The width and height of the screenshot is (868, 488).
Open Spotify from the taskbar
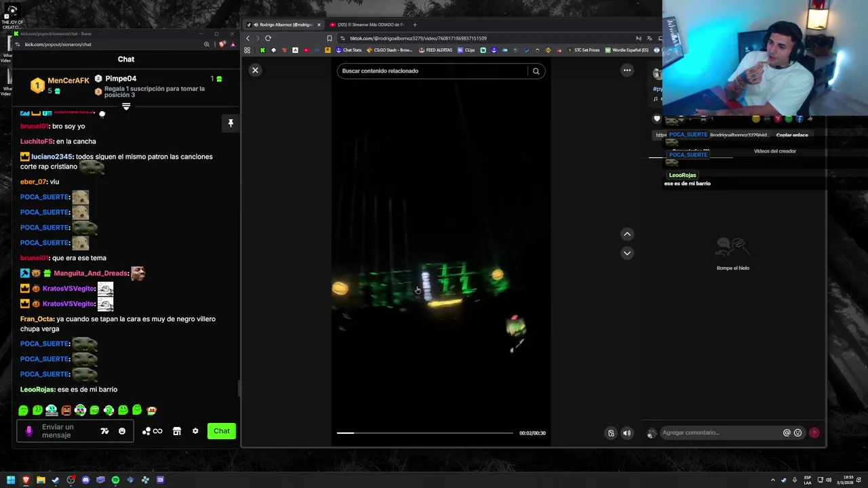[x=115, y=480]
